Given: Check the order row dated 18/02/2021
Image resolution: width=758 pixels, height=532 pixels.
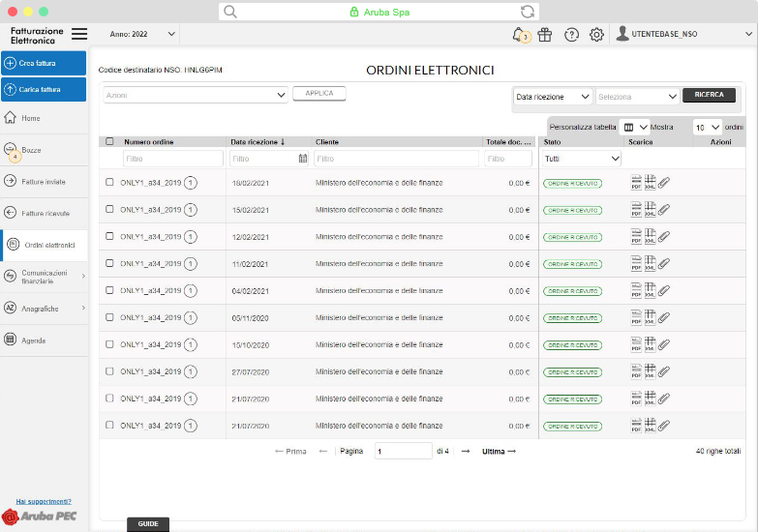Looking at the screenshot, I should [x=109, y=182].
